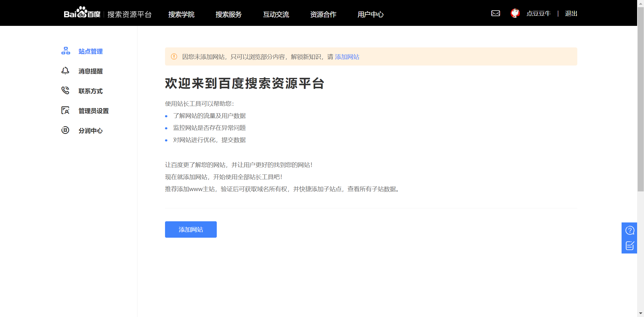This screenshot has width=644, height=317.
Task: Click the heading 欢迎来到百度搜索资源平台
Action: pyautogui.click(x=245, y=84)
